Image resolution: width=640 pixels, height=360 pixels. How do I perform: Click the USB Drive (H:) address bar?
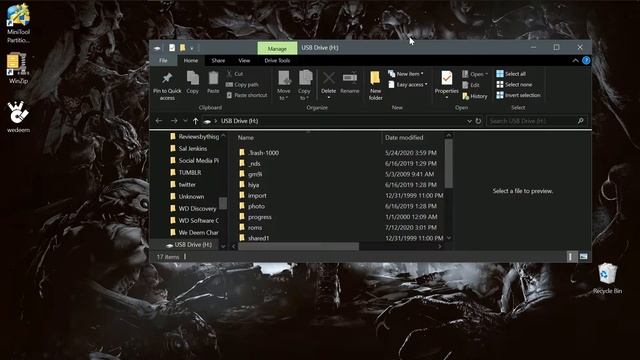coord(333,121)
